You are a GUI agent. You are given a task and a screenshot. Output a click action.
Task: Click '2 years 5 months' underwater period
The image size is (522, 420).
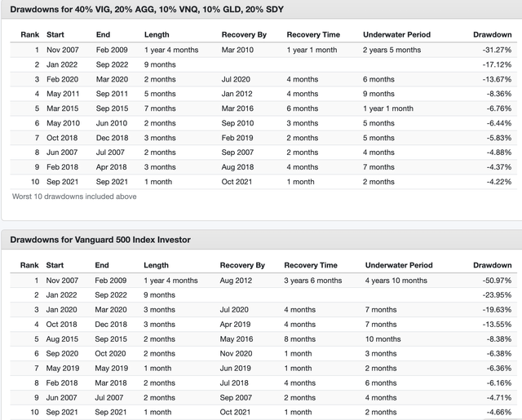[391, 50]
